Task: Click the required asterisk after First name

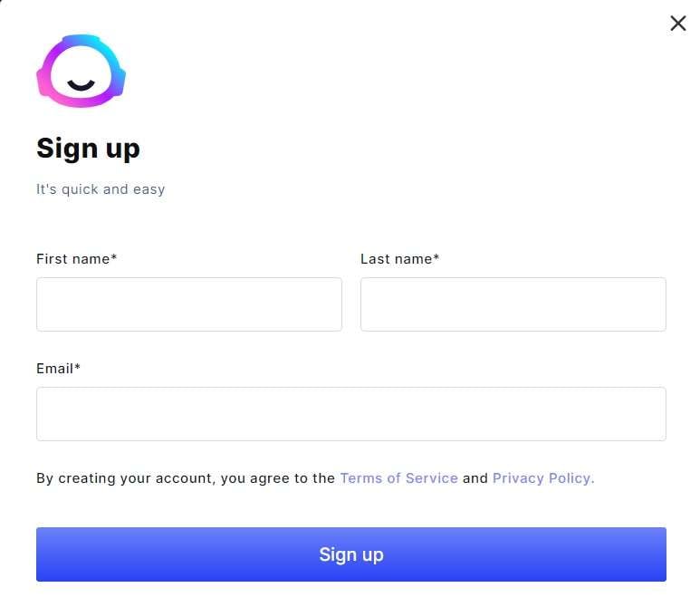Action: coord(114,256)
